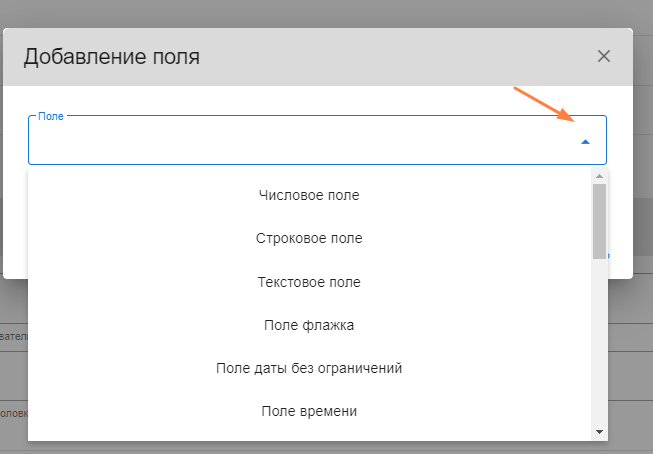
Task: Click the scrollbar up arrow in the list
Action: click(599, 176)
